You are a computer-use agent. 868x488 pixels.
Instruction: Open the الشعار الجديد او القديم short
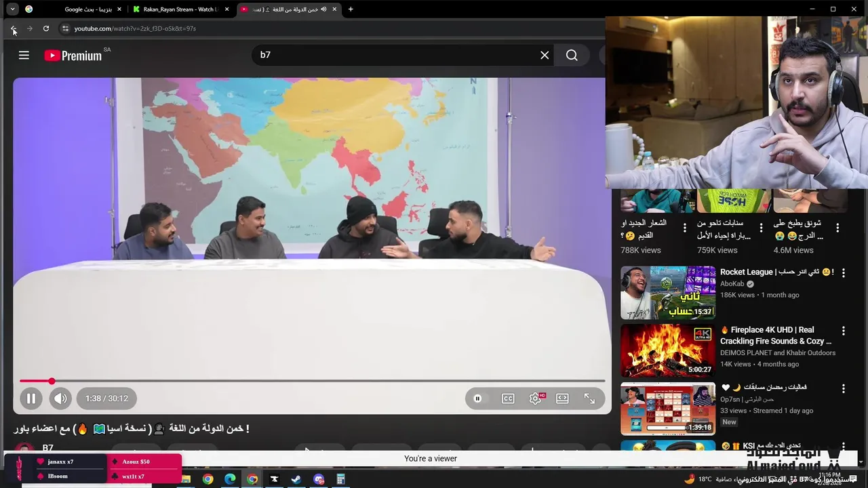pyautogui.click(x=644, y=229)
